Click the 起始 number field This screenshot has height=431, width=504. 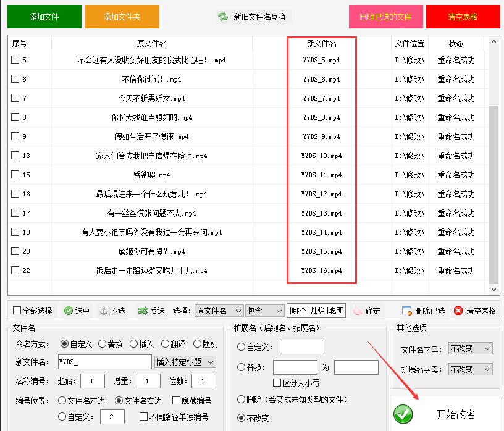(93, 381)
